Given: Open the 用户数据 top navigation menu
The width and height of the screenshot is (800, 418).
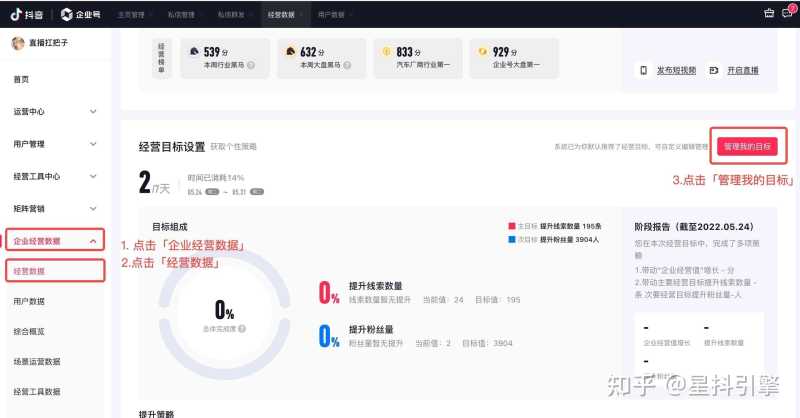Looking at the screenshot, I should click(x=334, y=15).
